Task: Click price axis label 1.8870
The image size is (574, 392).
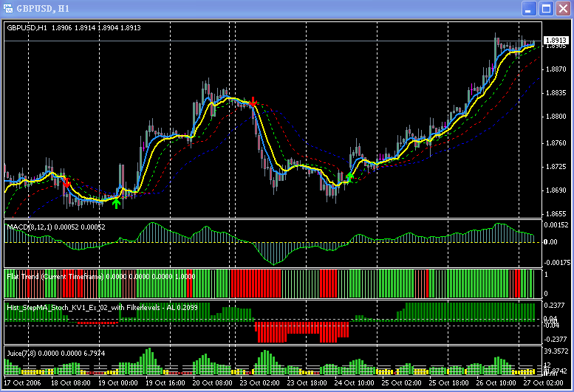Action: coord(556,69)
